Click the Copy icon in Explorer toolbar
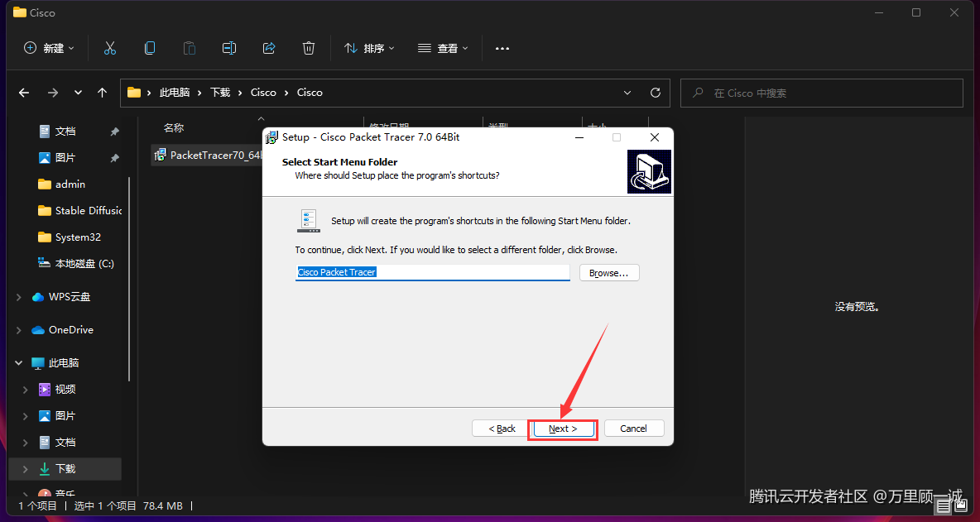Image resolution: width=980 pixels, height=522 pixels. click(x=149, y=48)
